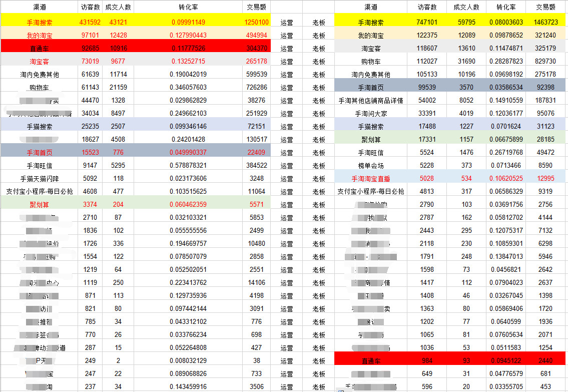Click the conversion rate cell 0.09991149

(188, 22)
